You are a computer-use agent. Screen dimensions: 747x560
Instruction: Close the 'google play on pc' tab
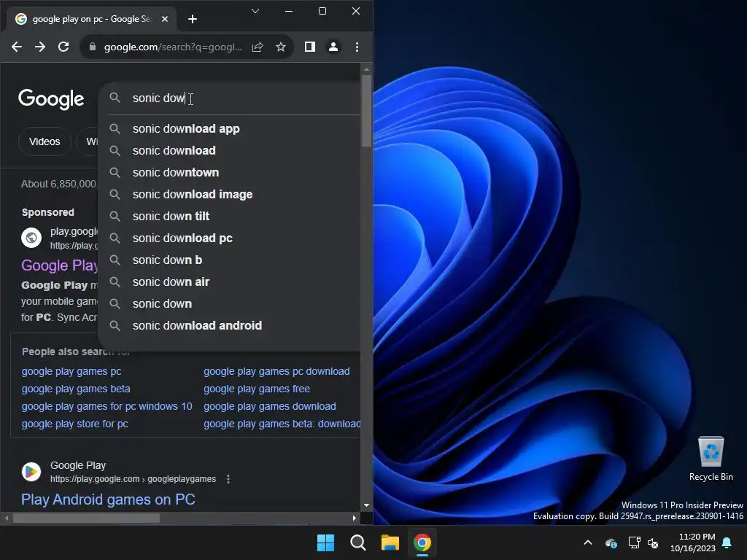coord(164,19)
